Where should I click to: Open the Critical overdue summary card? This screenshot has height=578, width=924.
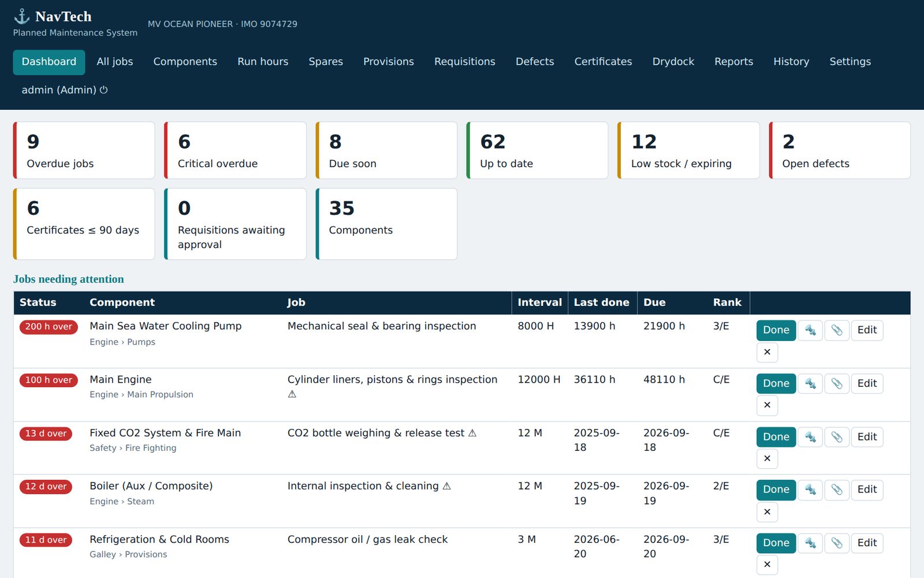click(235, 150)
